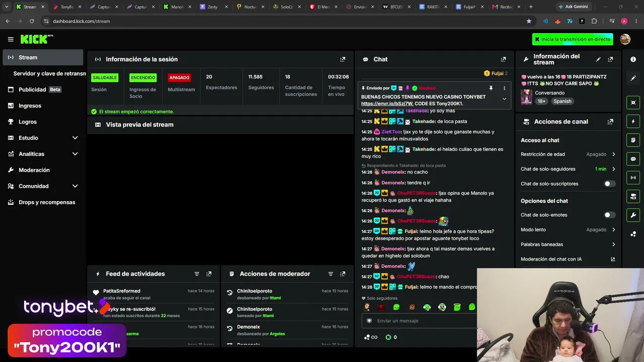
Task: Open the browser tab search dropdown
Action: coord(7,7)
